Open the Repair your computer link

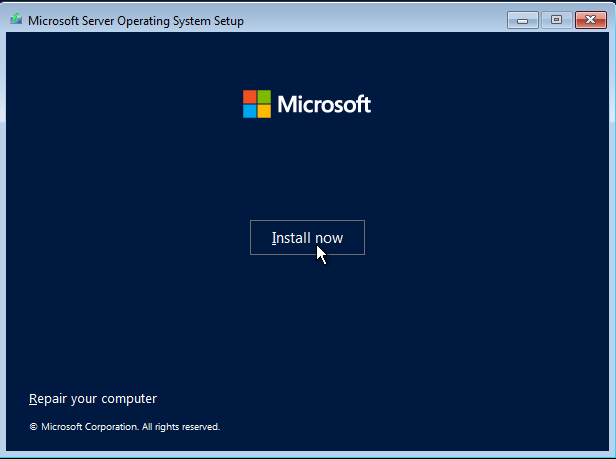93,398
